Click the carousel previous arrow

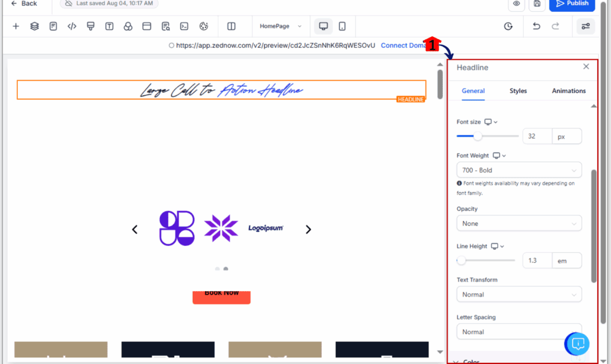(x=135, y=229)
